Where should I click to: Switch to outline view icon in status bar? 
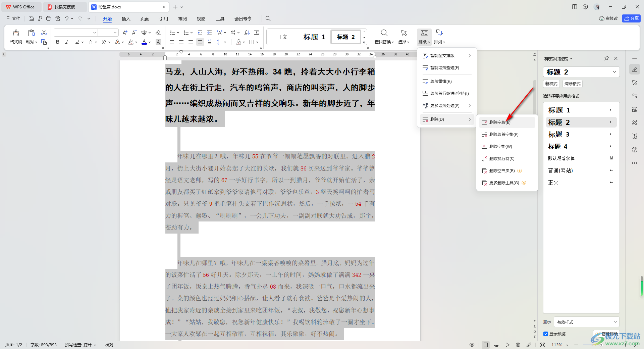496,345
